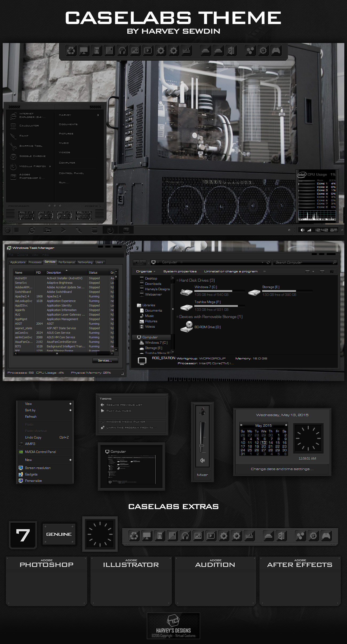Select Harvey's Designs in the explorer tree
The width and height of the screenshot is (347, 644).
(157, 289)
